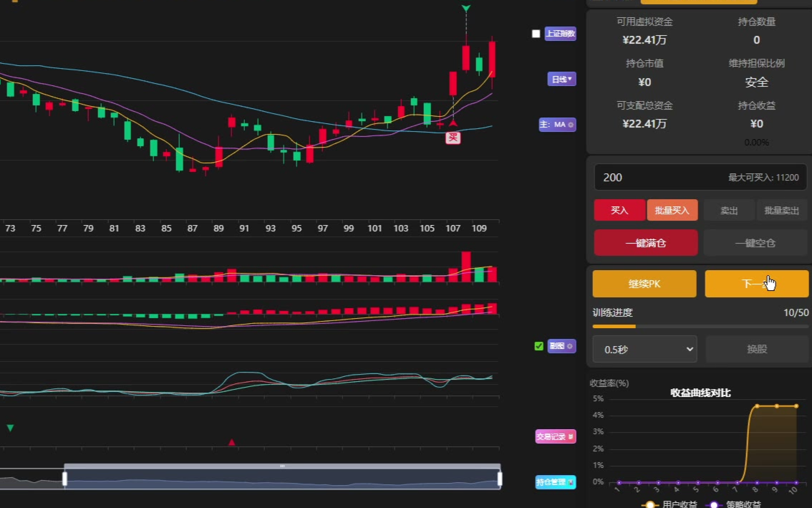Screen dimensions: 812x508
Task: Click 继续PK button
Action: pos(644,284)
